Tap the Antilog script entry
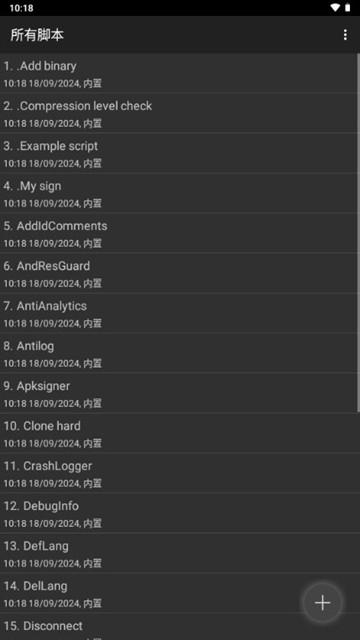This screenshot has height=640, width=360. pyautogui.click(x=178, y=353)
